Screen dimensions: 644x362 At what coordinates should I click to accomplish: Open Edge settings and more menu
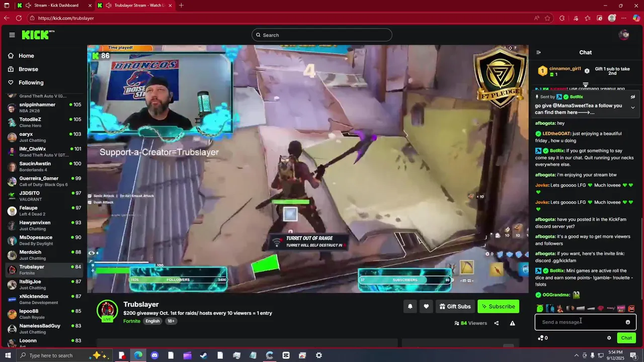(624, 18)
